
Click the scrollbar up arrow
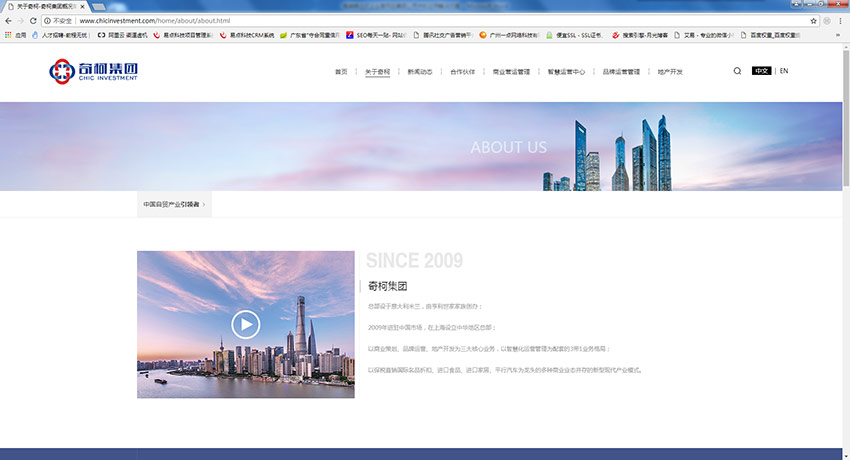[846, 47]
